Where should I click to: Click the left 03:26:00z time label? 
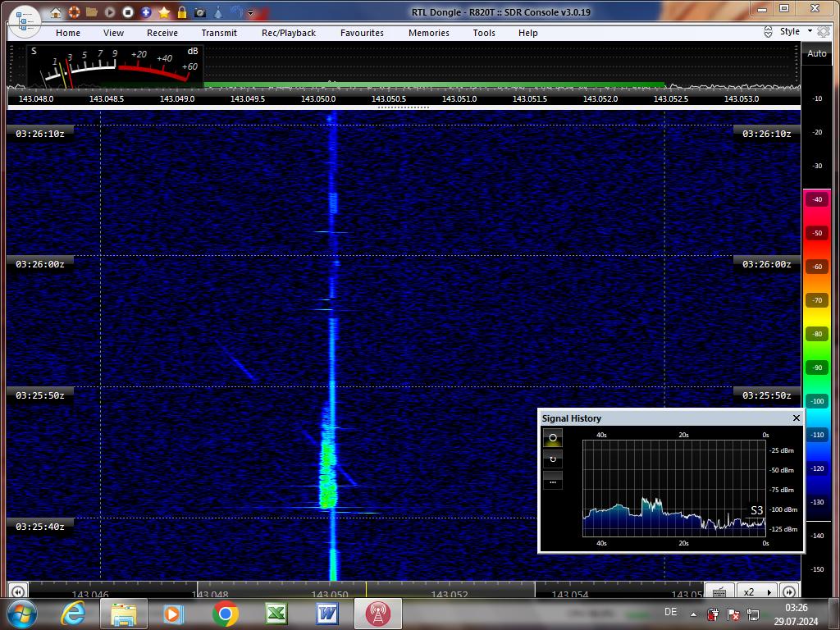40,264
